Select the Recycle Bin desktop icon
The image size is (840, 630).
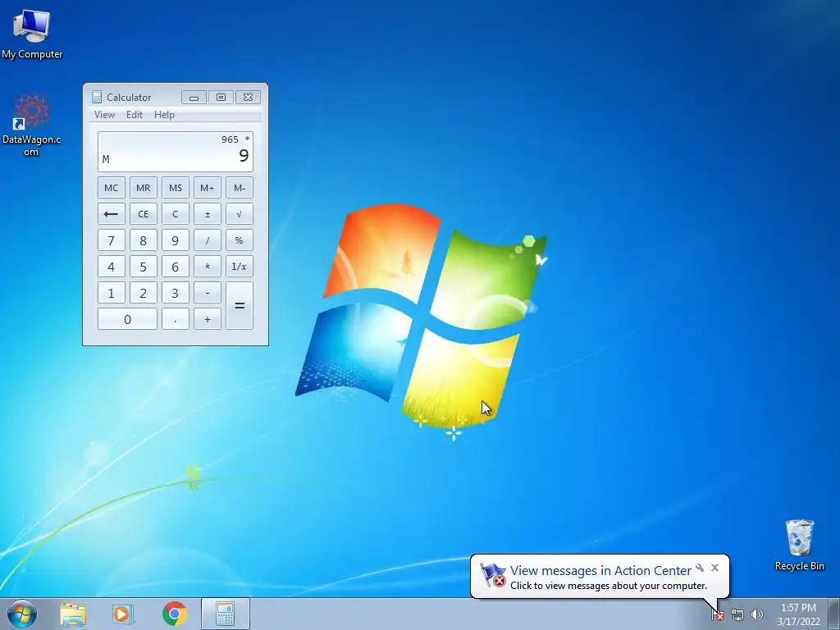pyautogui.click(x=799, y=545)
